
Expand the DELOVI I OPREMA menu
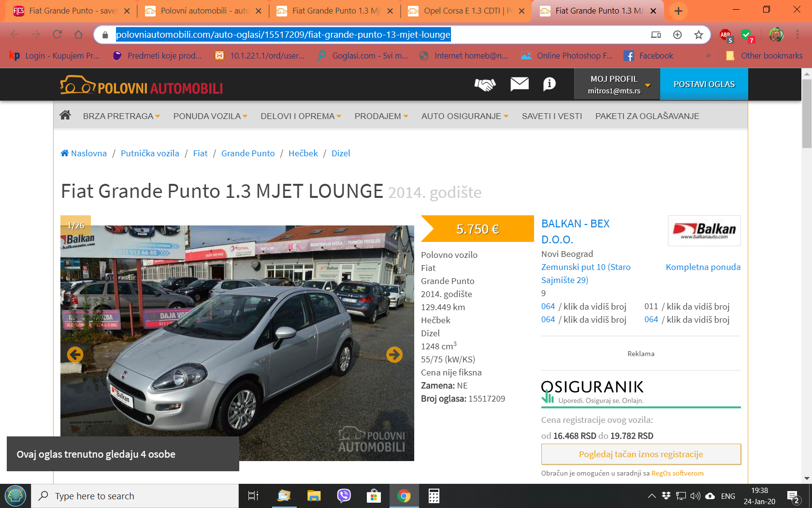[301, 116]
